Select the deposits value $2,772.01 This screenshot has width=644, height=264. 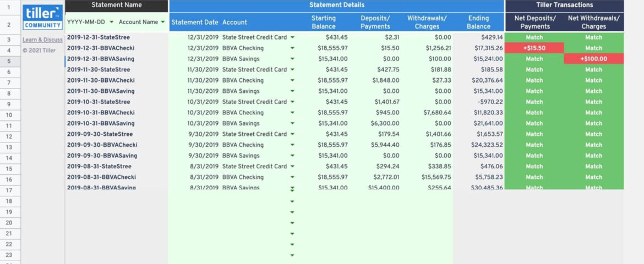[x=386, y=177]
